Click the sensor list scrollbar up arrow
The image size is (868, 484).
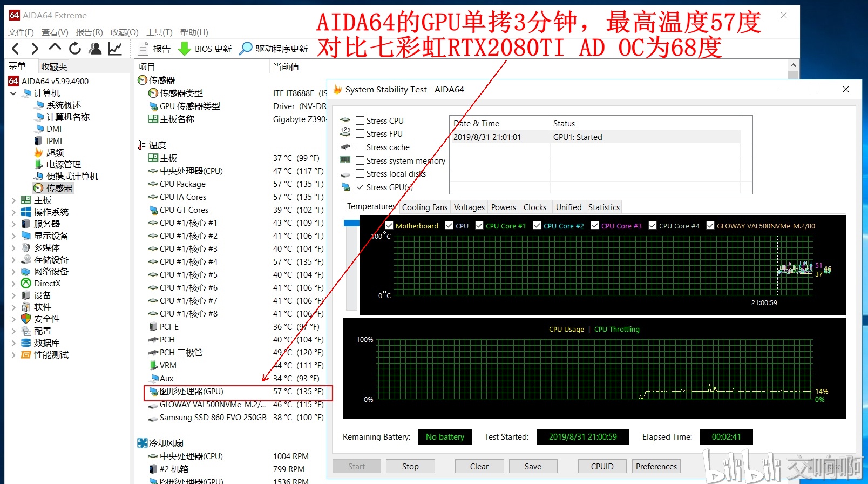793,65
